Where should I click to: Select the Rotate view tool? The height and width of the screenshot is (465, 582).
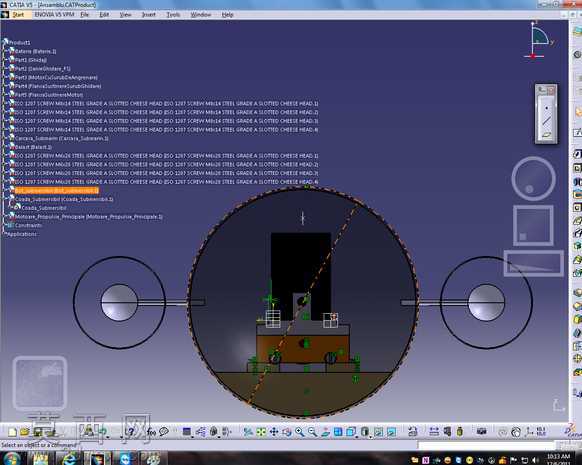point(287,432)
